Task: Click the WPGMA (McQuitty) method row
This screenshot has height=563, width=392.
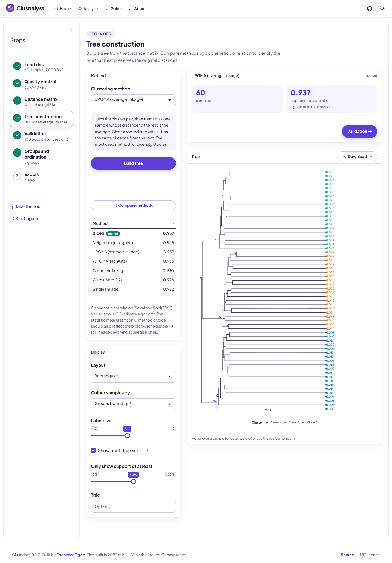Action: click(133, 261)
